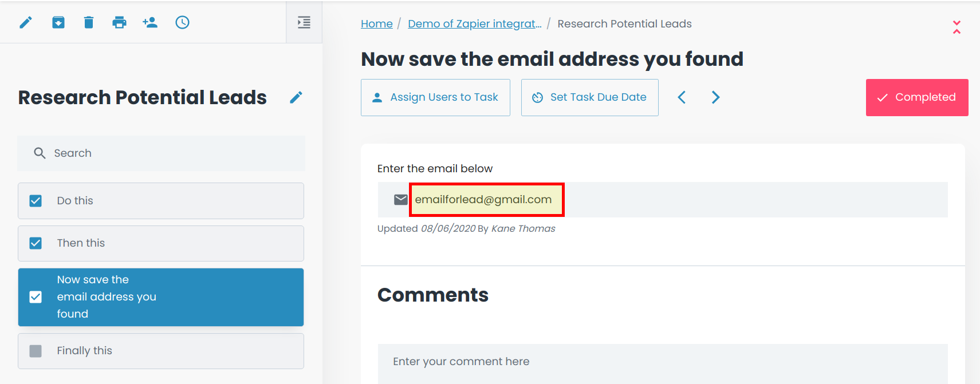Image resolution: width=980 pixels, height=384 pixels.
Task: Click the printer icon
Action: click(119, 22)
